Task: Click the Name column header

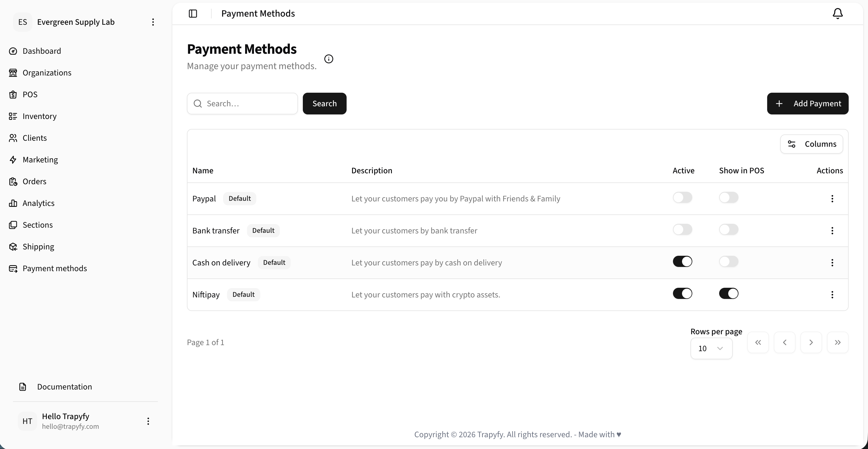Action: point(203,171)
